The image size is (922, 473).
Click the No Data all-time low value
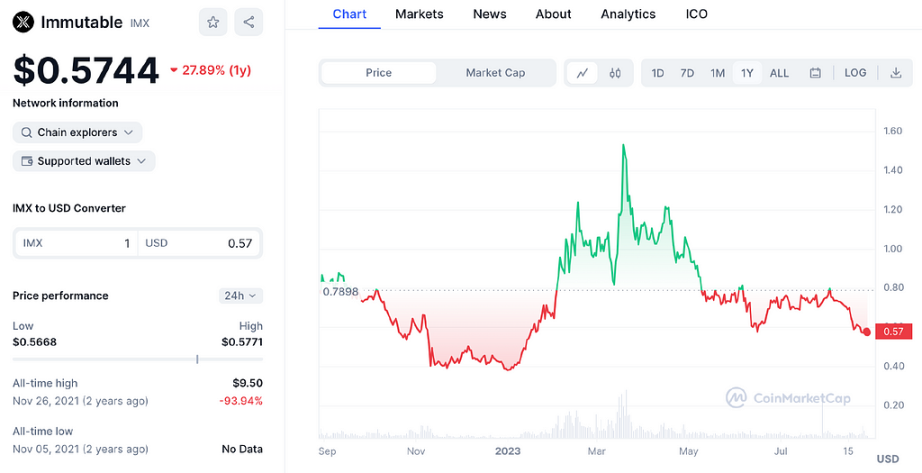pyautogui.click(x=242, y=449)
